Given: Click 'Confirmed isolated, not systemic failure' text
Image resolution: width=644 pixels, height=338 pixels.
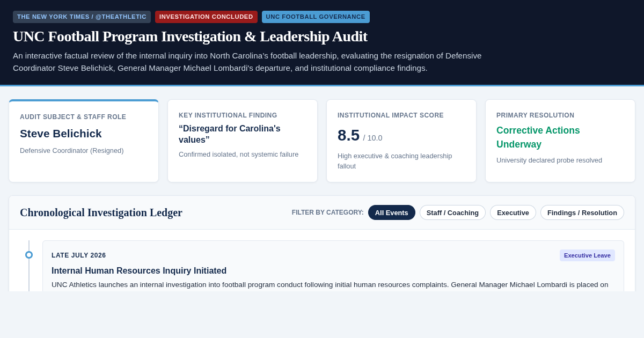Looking at the screenshot, I should 239,155.
